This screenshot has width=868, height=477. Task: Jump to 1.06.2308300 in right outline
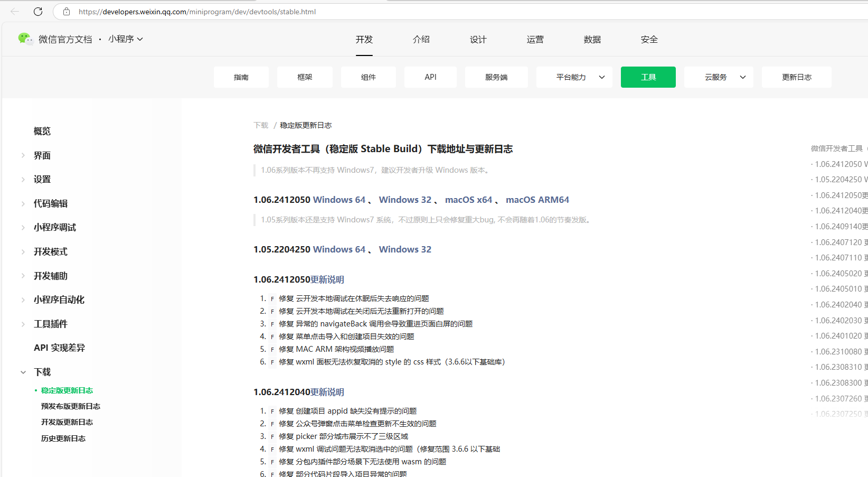(x=839, y=382)
